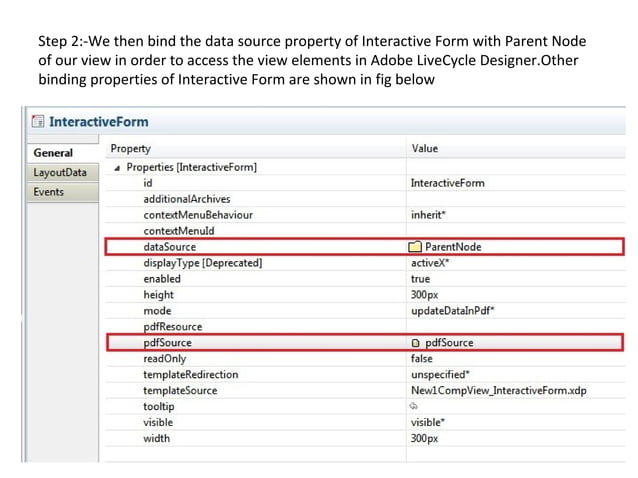Collapse the Properties [InteractiveForm] tree node
The width and height of the screenshot is (638, 478).
point(117,168)
